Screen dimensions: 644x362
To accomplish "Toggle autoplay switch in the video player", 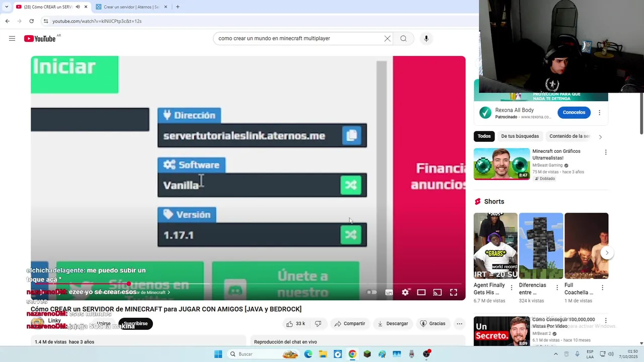I will (x=372, y=292).
